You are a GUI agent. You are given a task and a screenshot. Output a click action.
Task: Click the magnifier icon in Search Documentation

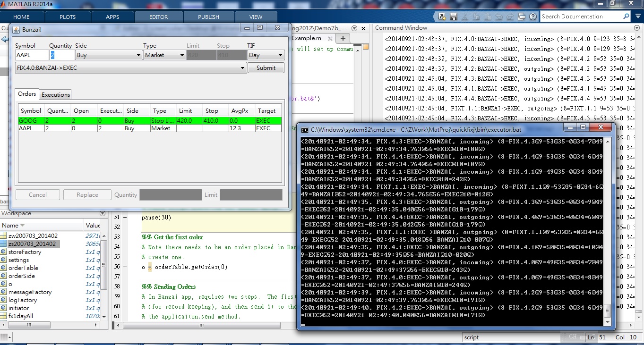(626, 17)
